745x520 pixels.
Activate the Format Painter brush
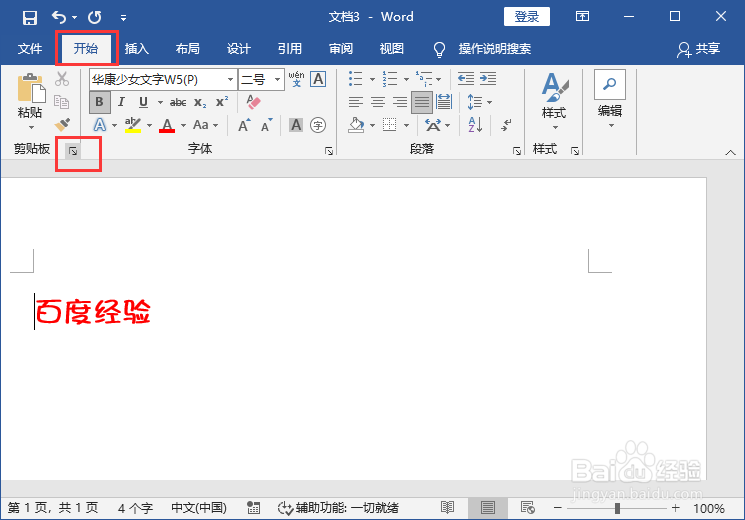pos(62,125)
